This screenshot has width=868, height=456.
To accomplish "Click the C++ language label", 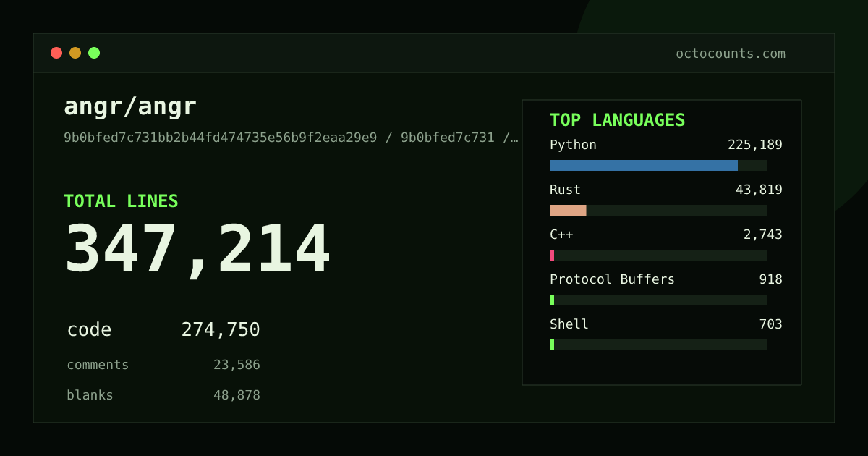I will pyautogui.click(x=561, y=235).
